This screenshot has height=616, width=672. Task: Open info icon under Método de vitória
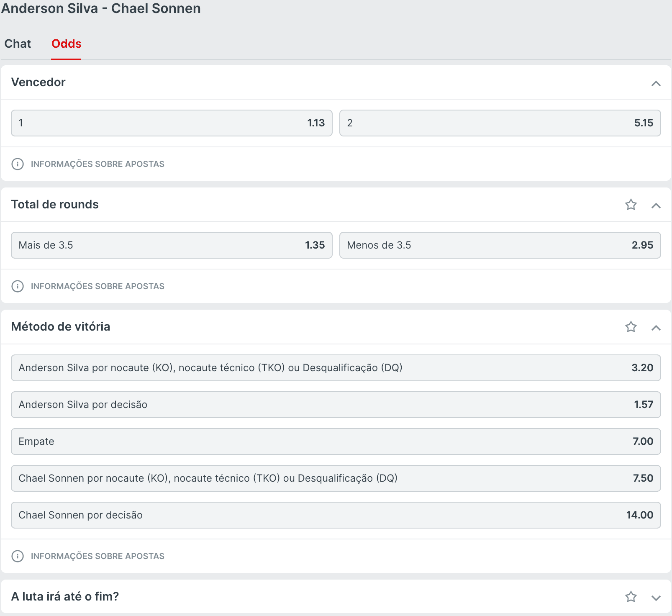pos(18,556)
